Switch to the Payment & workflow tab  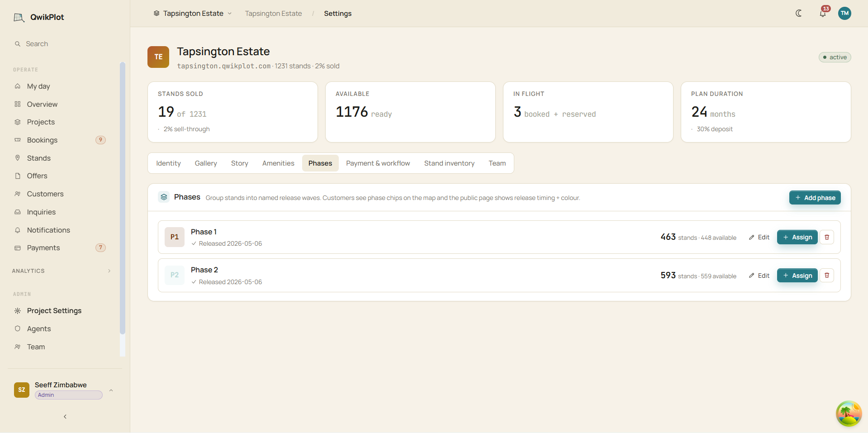[x=378, y=163]
